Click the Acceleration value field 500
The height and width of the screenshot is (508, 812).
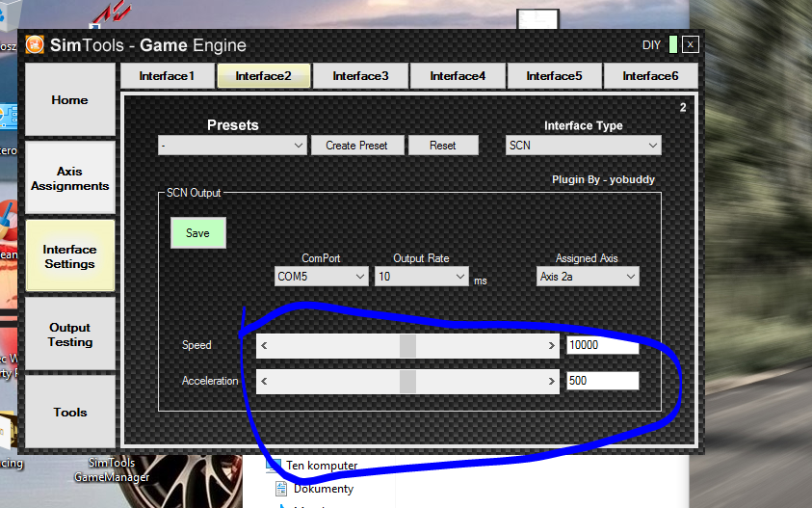[x=602, y=381]
